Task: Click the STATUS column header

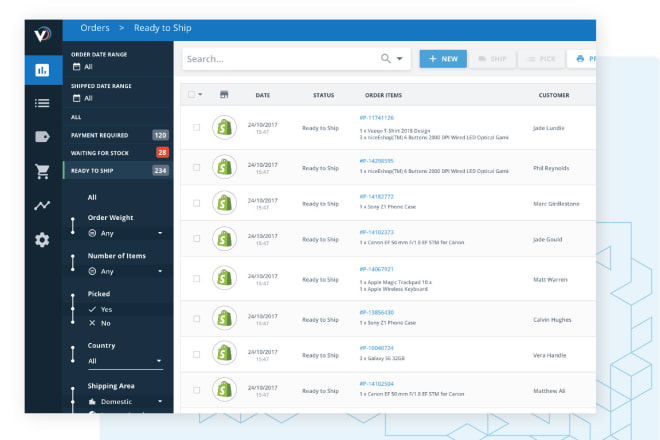Action: pos(323,95)
